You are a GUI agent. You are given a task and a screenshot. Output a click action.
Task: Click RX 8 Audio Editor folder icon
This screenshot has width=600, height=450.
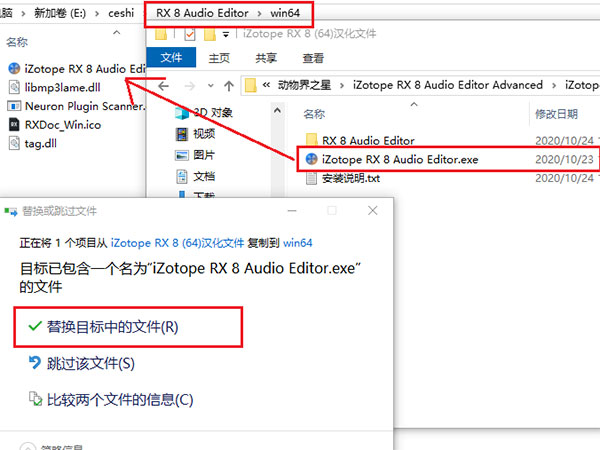[x=311, y=140]
